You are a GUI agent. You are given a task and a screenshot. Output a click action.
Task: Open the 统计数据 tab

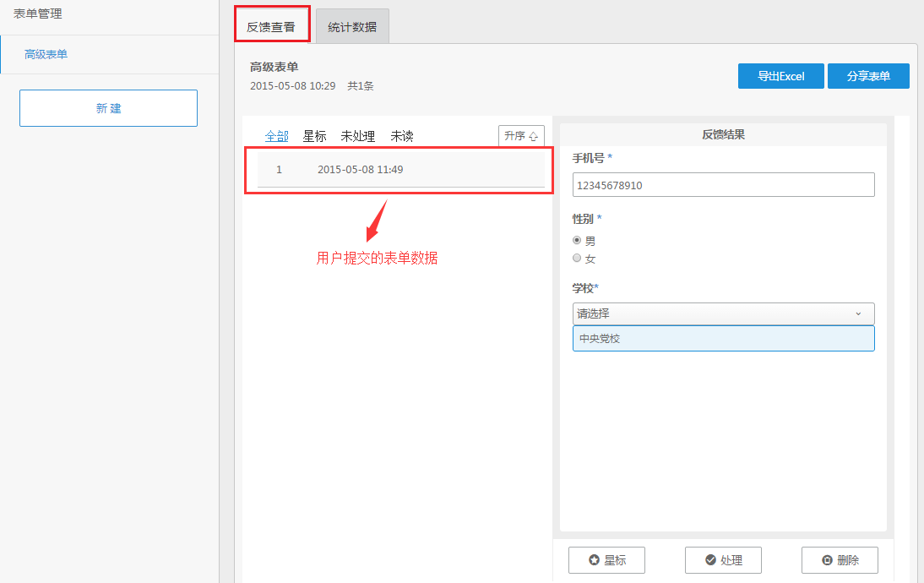[352, 26]
